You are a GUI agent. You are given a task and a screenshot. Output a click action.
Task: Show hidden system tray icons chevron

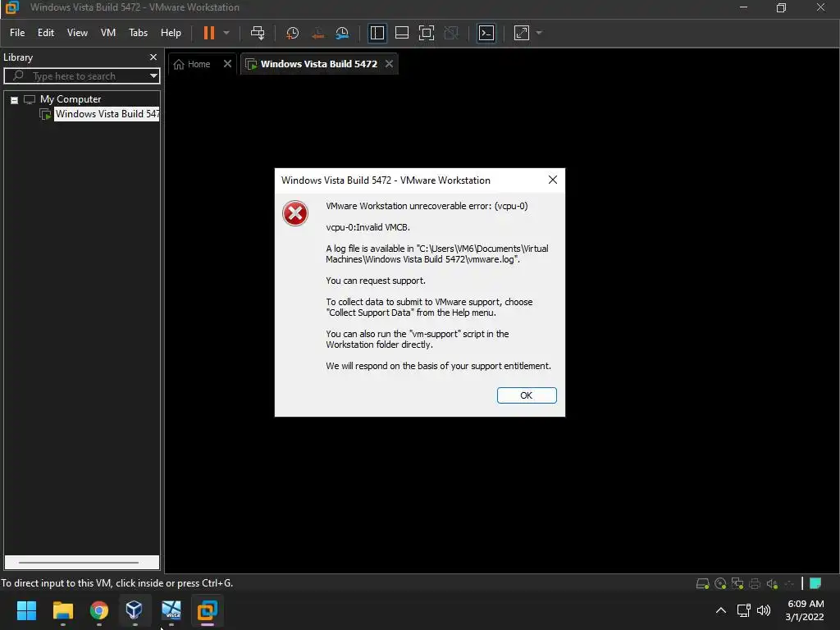click(721, 610)
